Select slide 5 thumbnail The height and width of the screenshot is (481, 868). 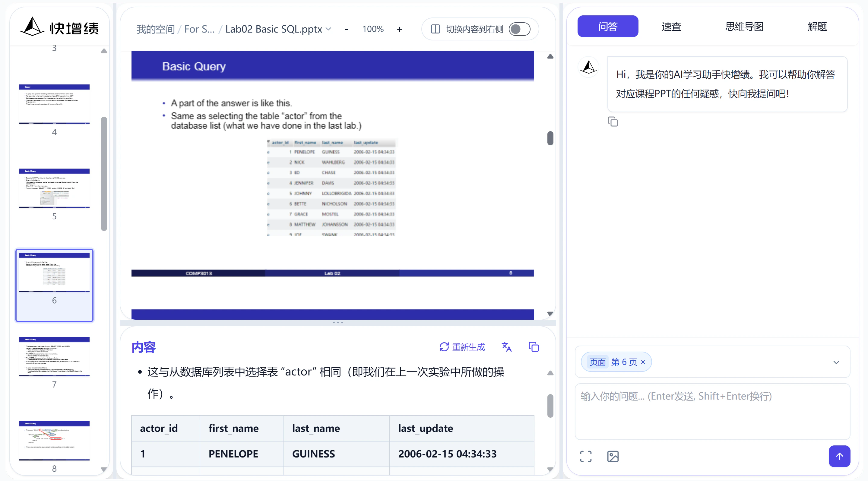coord(54,188)
